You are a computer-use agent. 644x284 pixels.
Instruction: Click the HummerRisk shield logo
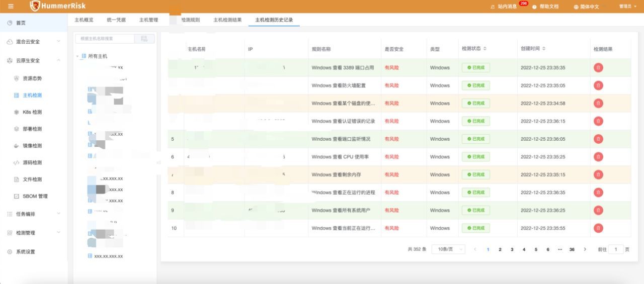pos(35,6)
